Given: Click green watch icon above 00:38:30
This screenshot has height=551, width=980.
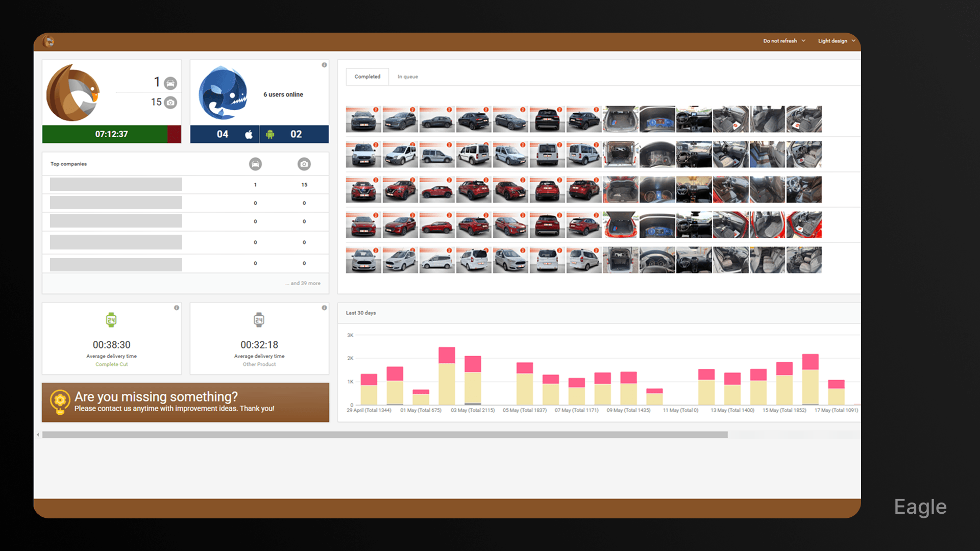Looking at the screenshot, I should [x=111, y=320].
